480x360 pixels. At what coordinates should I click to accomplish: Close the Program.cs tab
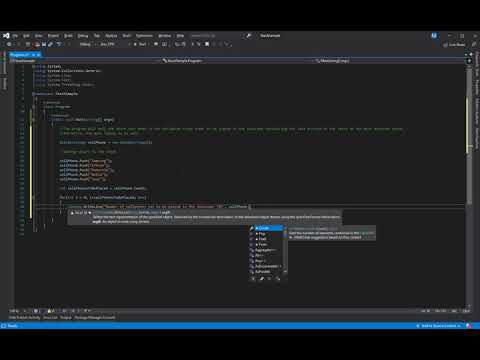38,55
